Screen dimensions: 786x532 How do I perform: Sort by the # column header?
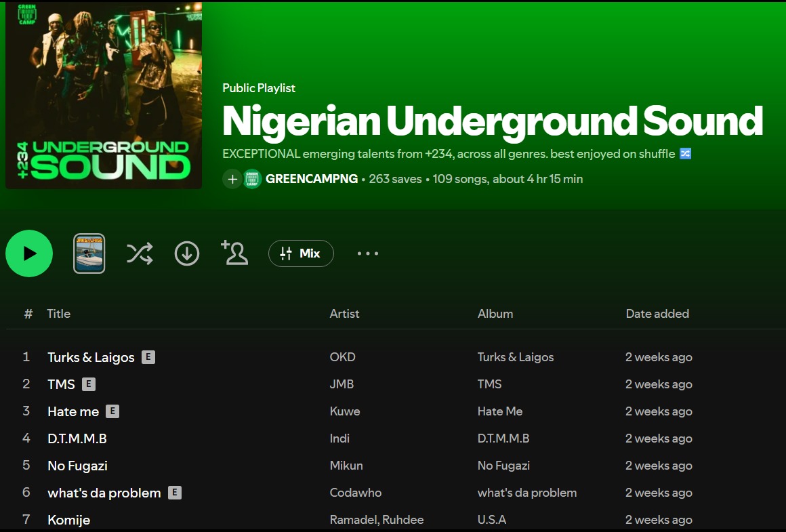(x=28, y=314)
